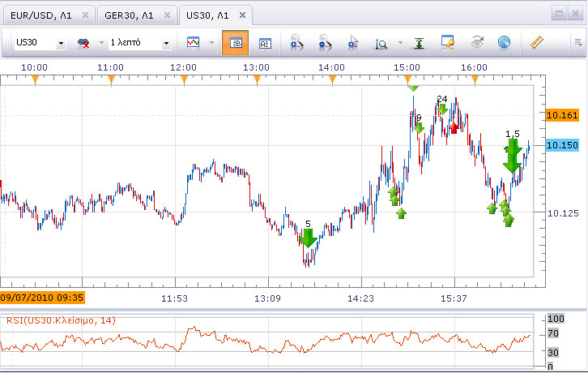Toggle the eye visibility icon in toolbar

(x=477, y=42)
